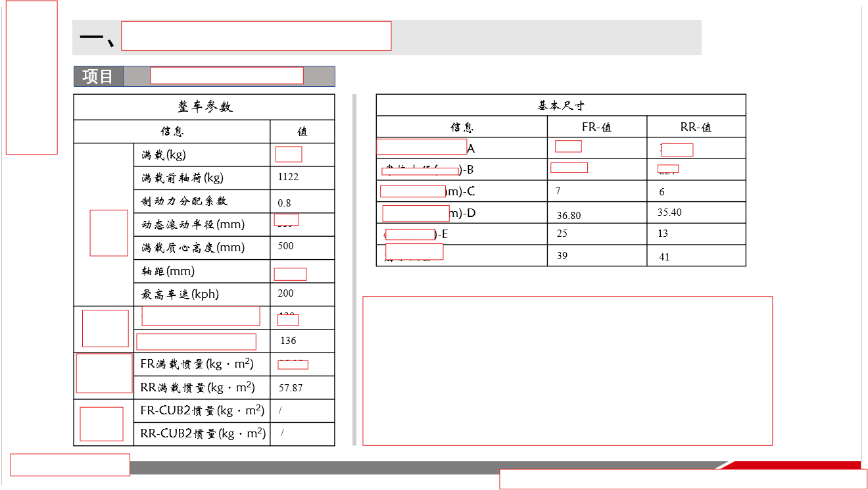
Task: Click the slash value in RR-CUB2 row
Action: (x=283, y=433)
